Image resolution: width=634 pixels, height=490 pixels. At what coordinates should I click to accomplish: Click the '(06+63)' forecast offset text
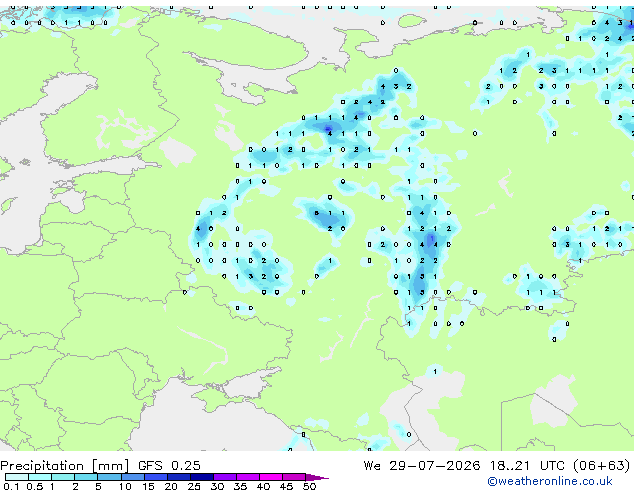[602, 466]
